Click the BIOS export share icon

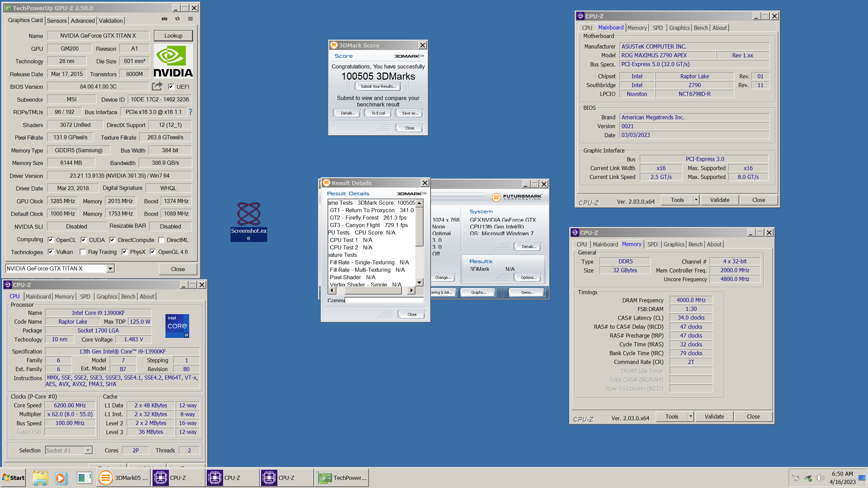[x=157, y=86]
